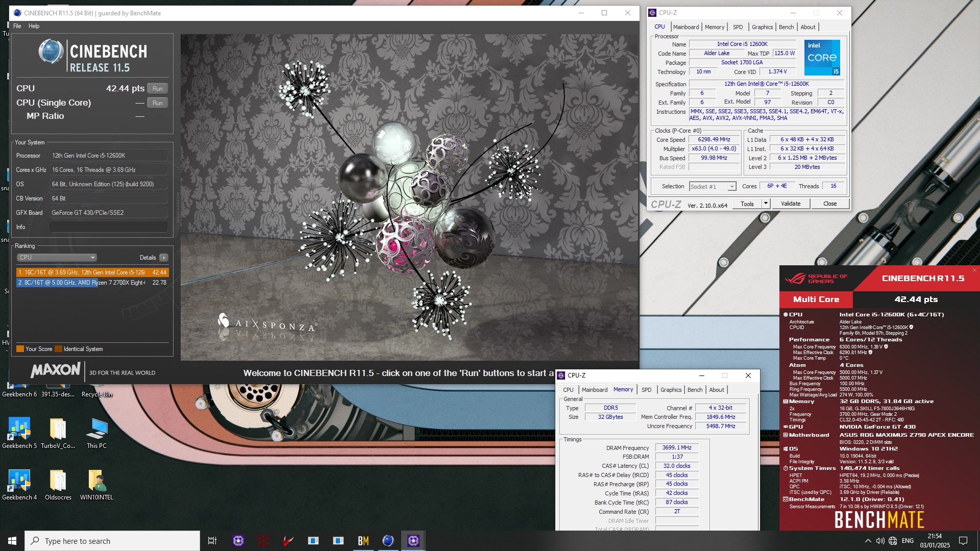Click the Cinebench Release 11.5 logo sphere
The image size is (980, 551).
click(x=51, y=52)
